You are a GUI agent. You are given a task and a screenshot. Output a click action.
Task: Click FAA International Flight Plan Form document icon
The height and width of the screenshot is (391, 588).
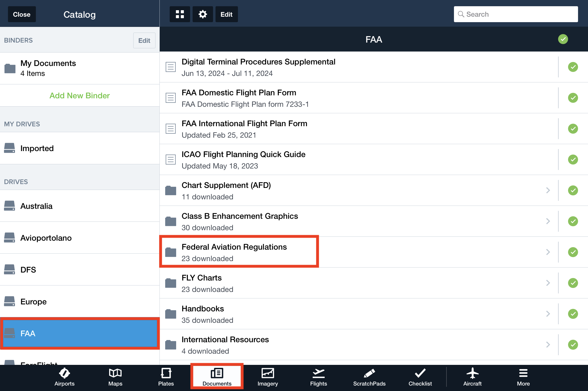171,129
